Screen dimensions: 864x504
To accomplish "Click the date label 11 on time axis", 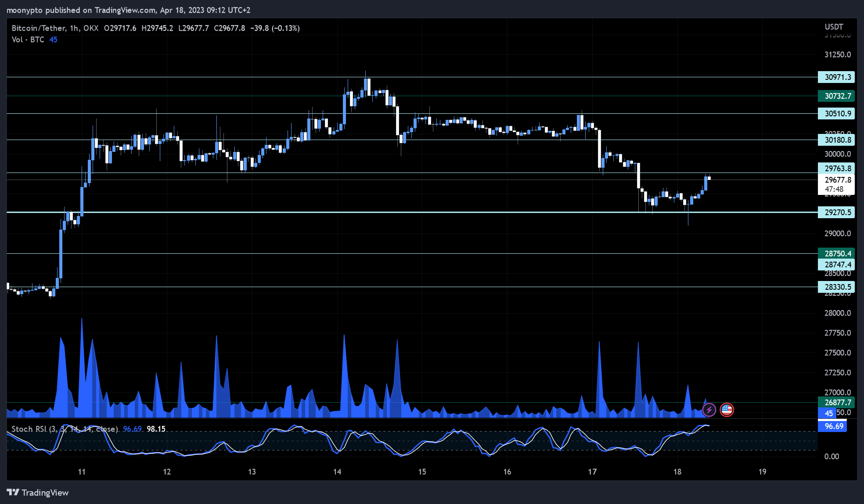I will (x=82, y=472).
